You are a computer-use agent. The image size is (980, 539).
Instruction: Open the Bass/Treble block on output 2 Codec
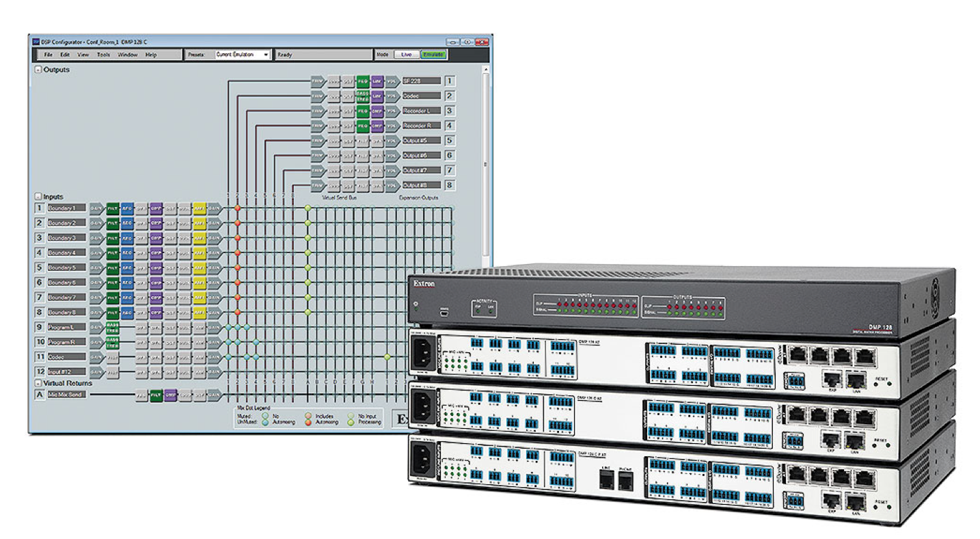[363, 96]
